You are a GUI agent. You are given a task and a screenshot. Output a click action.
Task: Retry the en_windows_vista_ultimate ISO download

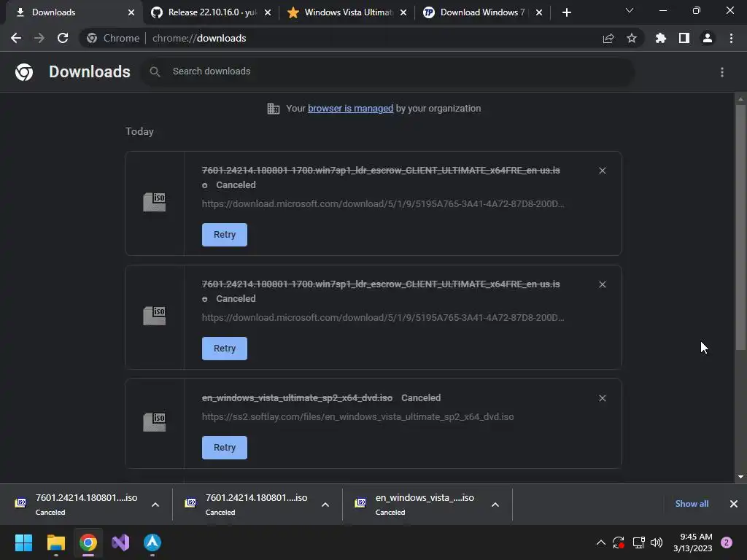225,448
